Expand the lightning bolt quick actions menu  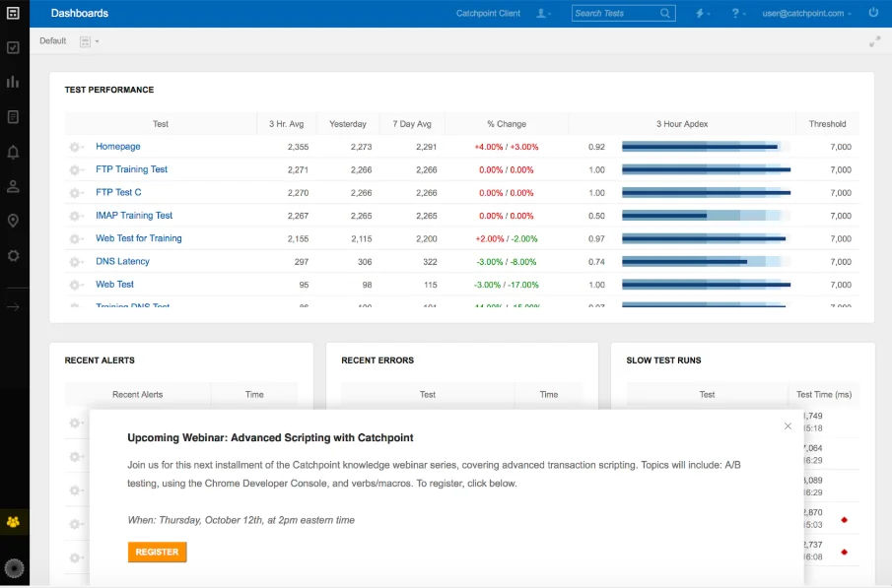(x=703, y=13)
